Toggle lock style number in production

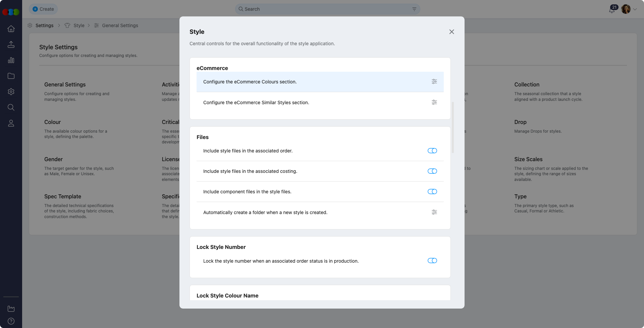(x=432, y=261)
